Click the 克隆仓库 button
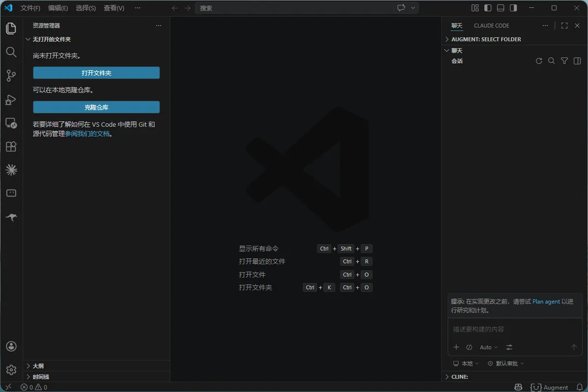Image resolution: width=588 pixels, height=392 pixels. click(x=96, y=107)
